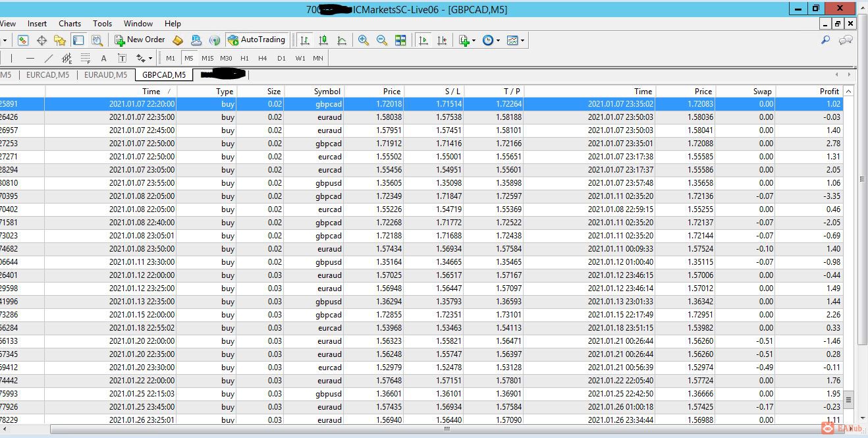
Task: Select the horizontal line drawing tool
Action: (30, 58)
